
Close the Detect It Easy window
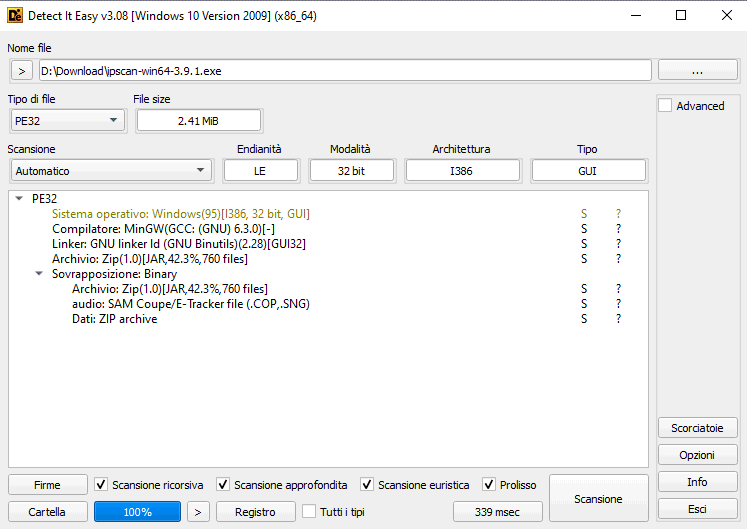(x=727, y=15)
